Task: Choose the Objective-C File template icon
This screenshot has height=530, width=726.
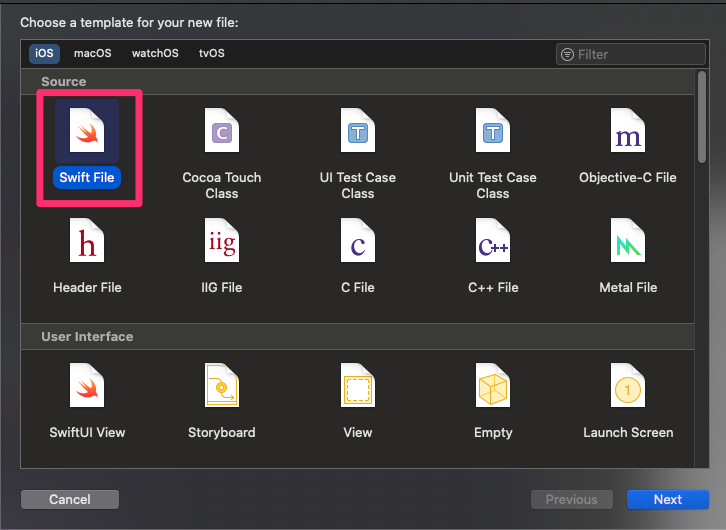Action: click(x=628, y=130)
